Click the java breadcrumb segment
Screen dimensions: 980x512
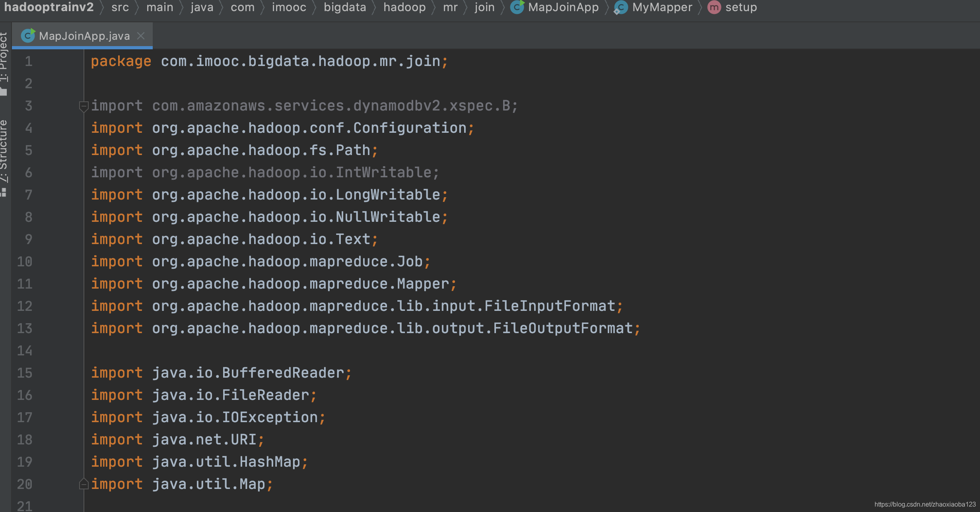pos(202,7)
